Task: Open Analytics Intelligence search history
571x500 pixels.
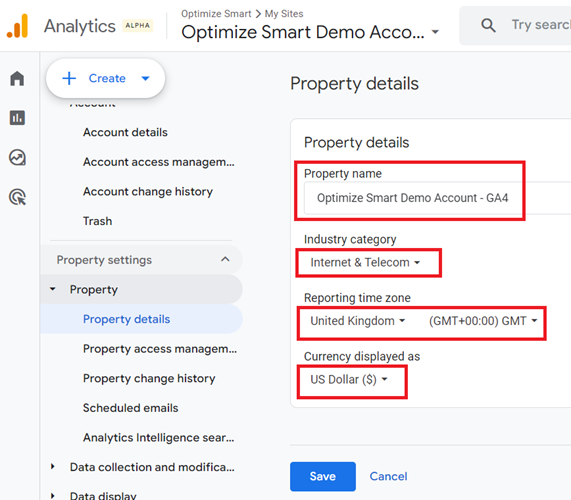Action: [x=158, y=437]
